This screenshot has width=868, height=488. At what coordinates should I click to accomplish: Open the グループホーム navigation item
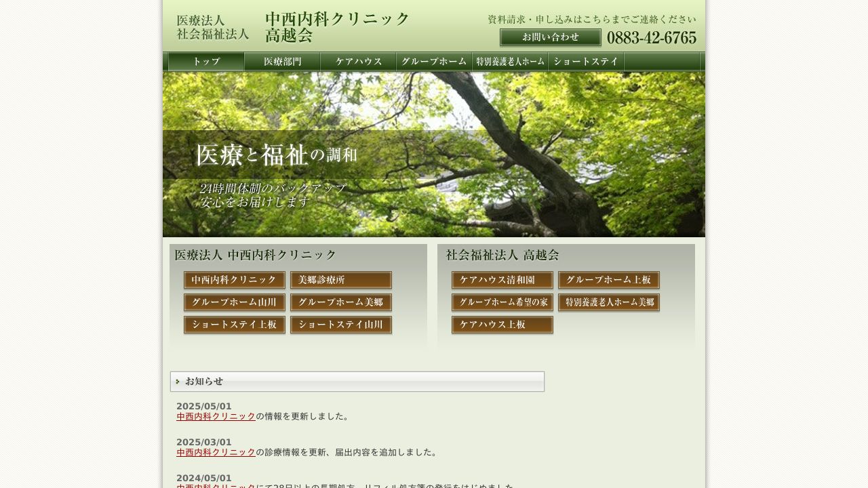coord(434,62)
